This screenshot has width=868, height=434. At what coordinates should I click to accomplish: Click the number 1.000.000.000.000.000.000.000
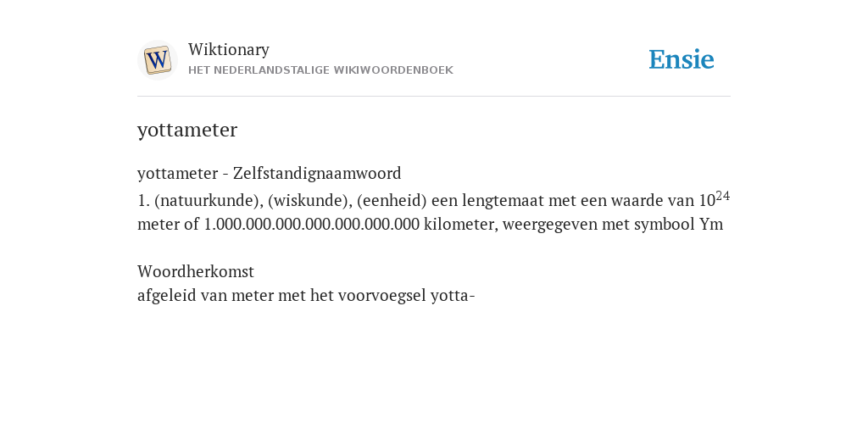tap(312, 225)
